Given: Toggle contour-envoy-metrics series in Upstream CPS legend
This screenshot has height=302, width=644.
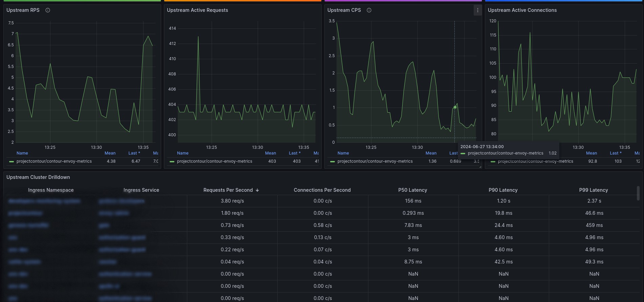Looking at the screenshot, I should coord(375,161).
